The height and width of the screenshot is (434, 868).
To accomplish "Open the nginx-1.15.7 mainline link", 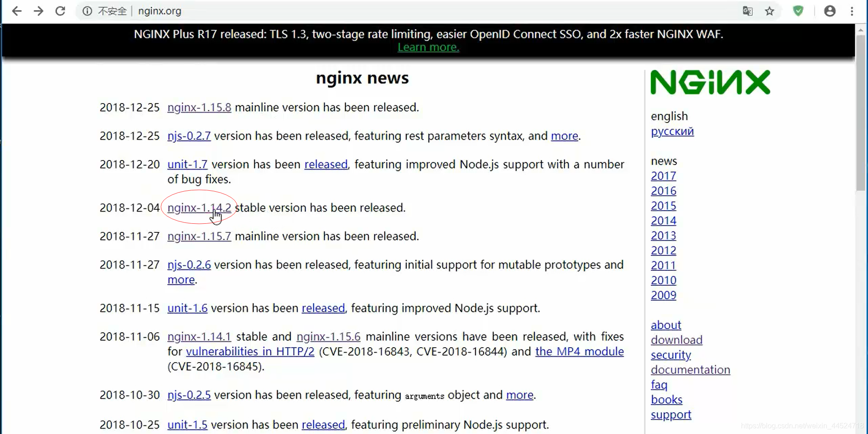I will coord(199,236).
